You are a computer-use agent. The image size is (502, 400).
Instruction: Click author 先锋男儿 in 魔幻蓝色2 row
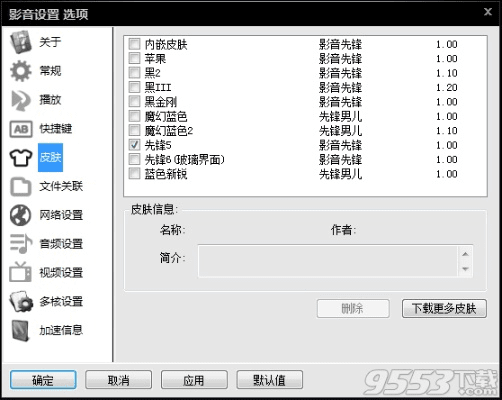point(340,131)
